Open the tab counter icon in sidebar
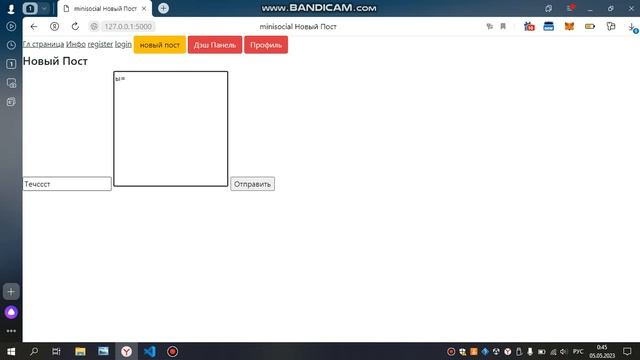This screenshot has height=360, width=640. 11,64
